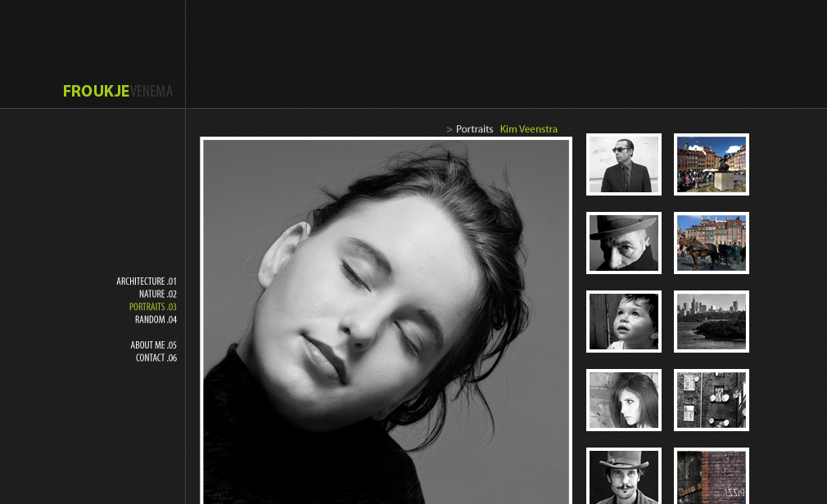Viewport: 827px width, 504px height.
Task: Open the Random .04 gallery
Action: pyautogui.click(x=156, y=320)
